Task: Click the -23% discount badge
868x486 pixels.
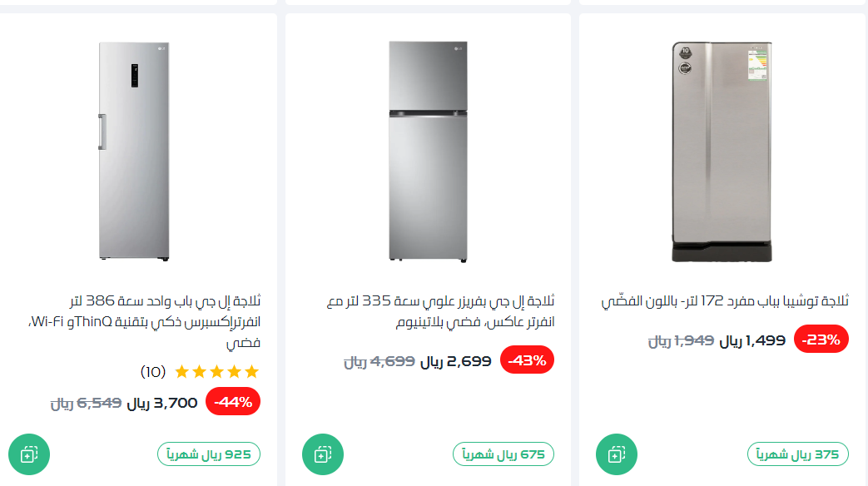Action: pos(821,340)
